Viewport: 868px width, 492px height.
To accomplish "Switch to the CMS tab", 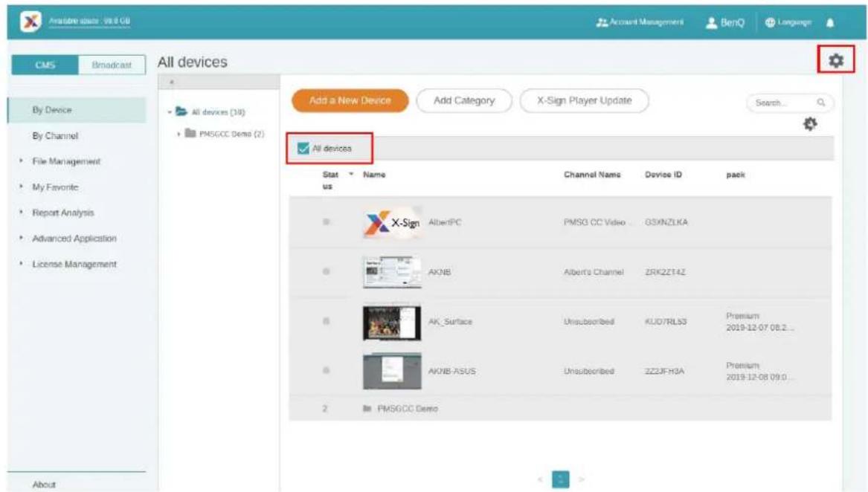I will point(45,65).
